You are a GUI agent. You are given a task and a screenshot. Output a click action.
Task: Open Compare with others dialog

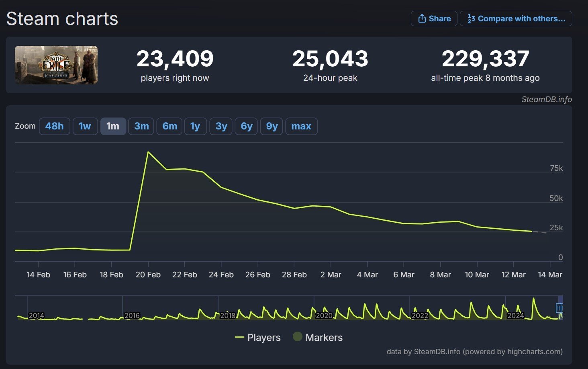516,18
